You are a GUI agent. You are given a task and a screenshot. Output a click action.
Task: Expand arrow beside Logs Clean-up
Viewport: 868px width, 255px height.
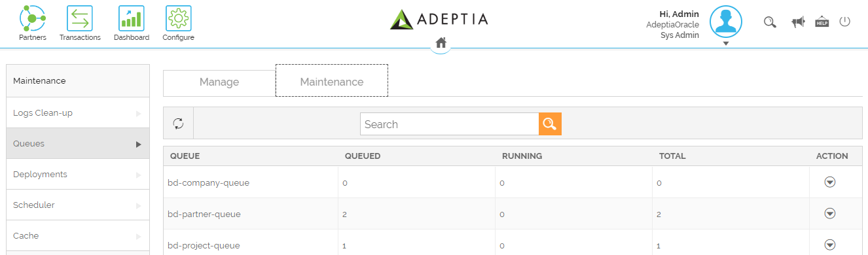point(138,113)
